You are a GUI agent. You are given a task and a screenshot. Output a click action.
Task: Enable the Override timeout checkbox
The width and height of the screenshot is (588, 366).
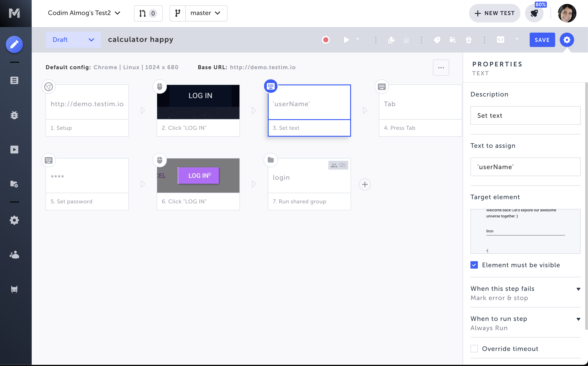[474, 349]
